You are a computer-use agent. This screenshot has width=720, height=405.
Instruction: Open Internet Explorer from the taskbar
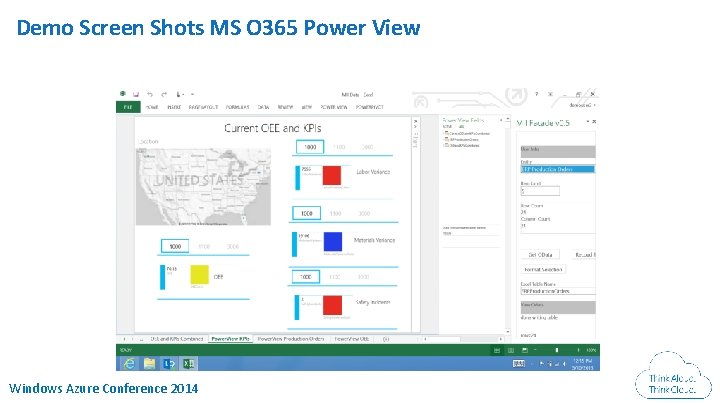point(129,364)
